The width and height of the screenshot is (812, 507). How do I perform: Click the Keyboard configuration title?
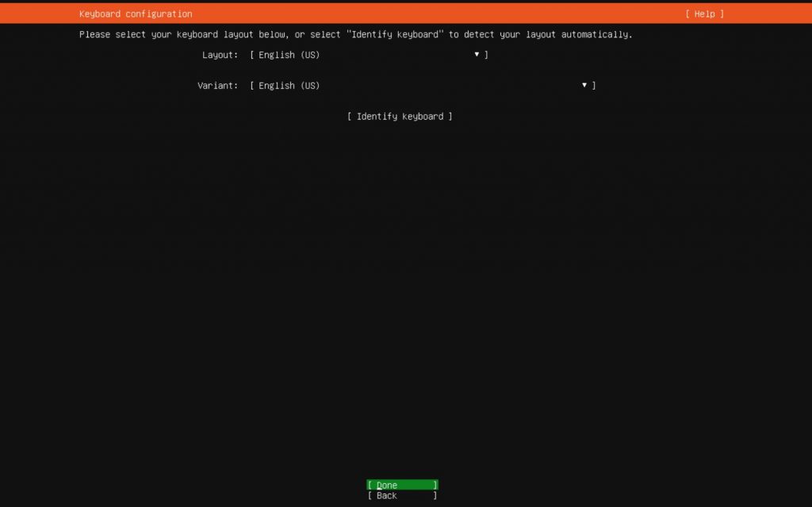click(136, 14)
